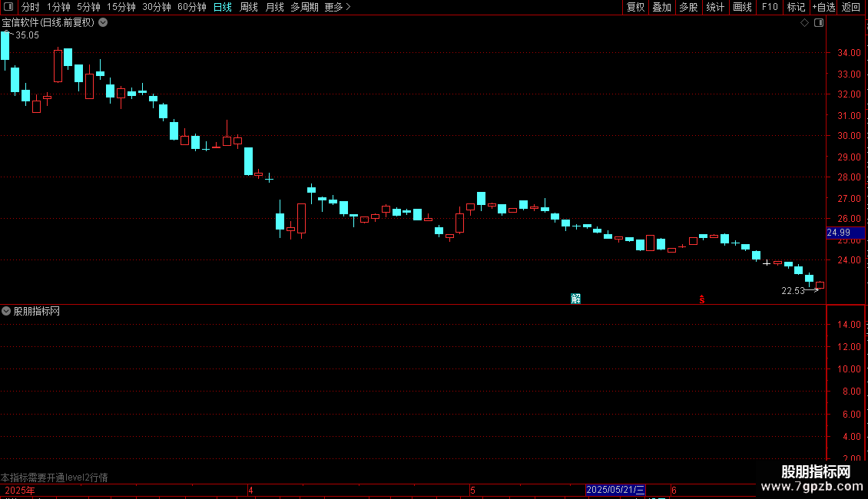Click the 返回 back button
The width and height of the screenshot is (868, 499).
pos(851,7)
